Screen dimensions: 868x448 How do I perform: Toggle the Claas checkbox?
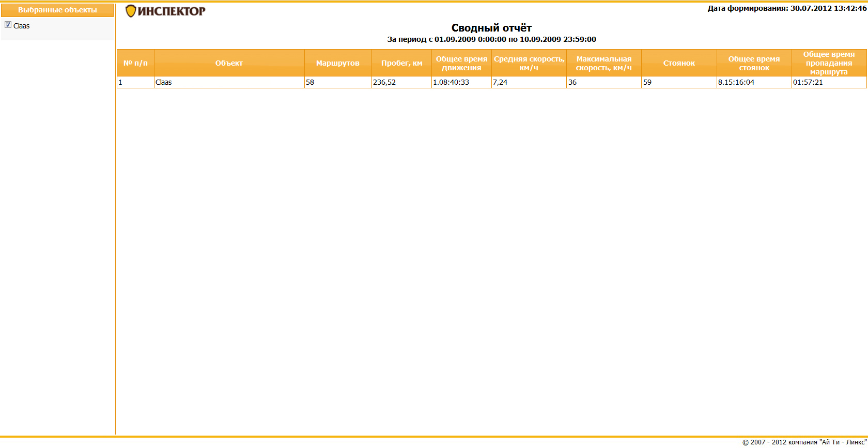click(8, 25)
